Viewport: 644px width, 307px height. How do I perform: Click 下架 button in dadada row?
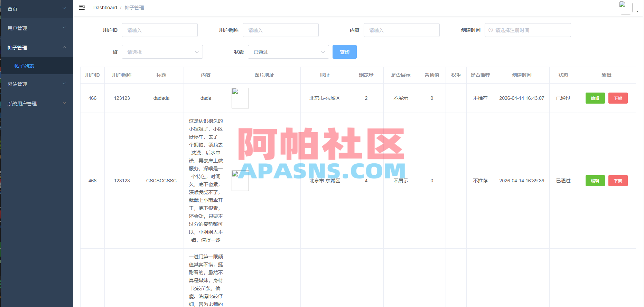pos(618,98)
